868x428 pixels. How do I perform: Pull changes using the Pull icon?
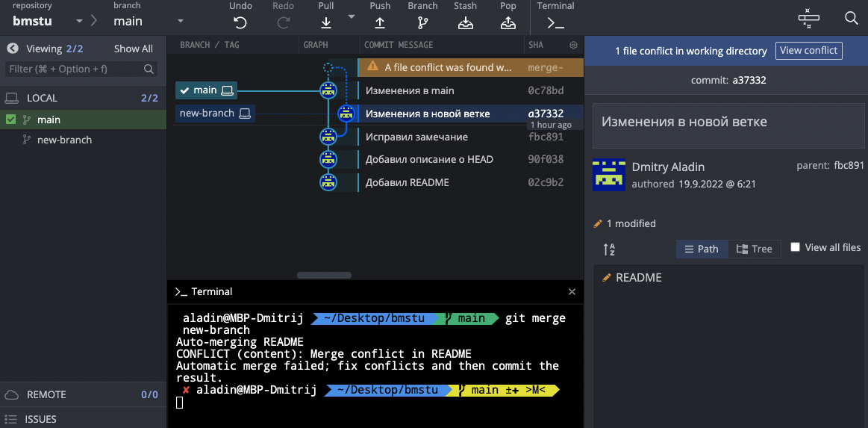[x=325, y=22]
